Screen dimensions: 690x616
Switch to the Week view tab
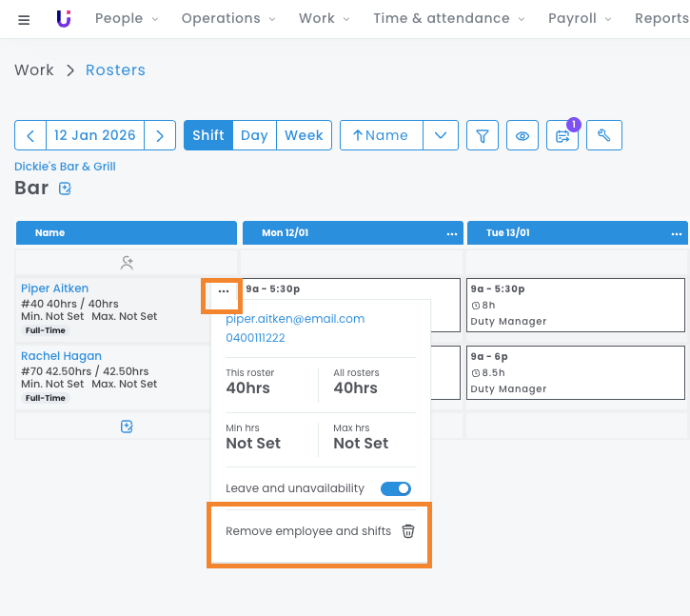(304, 135)
